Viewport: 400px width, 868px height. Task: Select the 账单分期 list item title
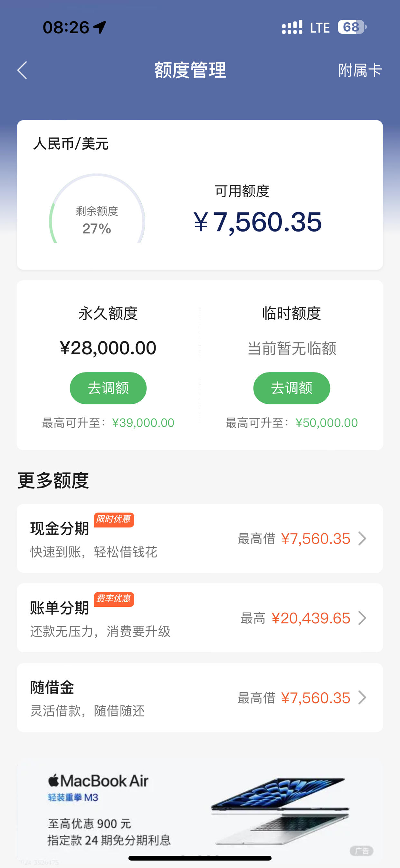click(x=60, y=607)
